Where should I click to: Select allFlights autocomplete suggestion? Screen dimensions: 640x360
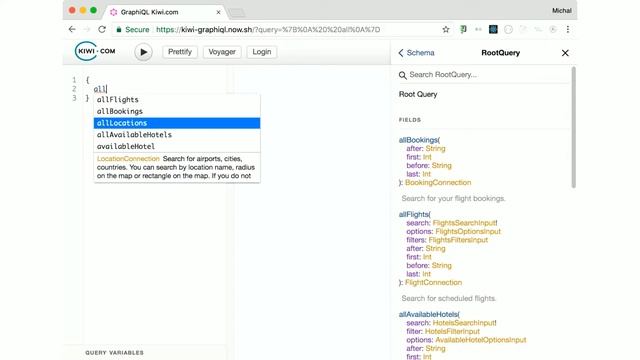point(177,100)
